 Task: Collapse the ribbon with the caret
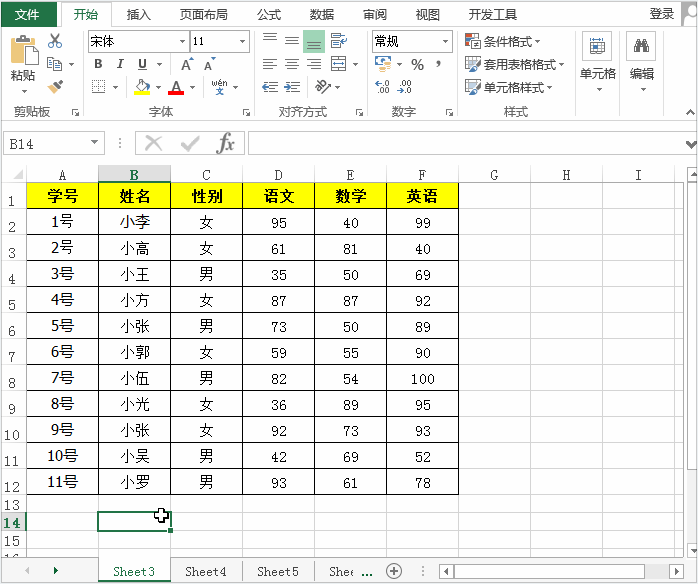(x=690, y=113)
